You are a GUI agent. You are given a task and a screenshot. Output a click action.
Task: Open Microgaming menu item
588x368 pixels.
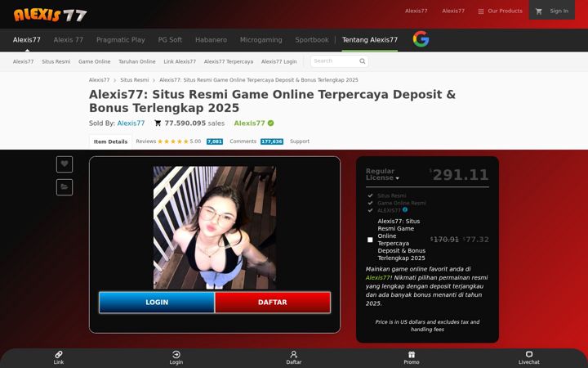261,40
